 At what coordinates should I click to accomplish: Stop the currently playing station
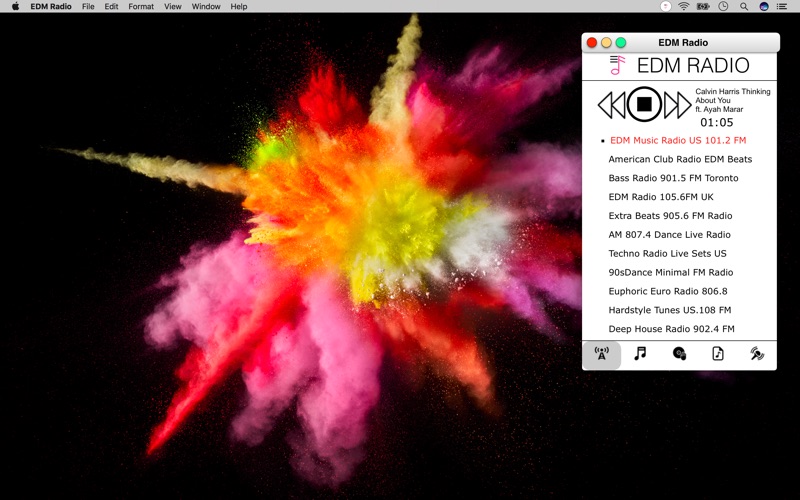click(x=644, y=104)
